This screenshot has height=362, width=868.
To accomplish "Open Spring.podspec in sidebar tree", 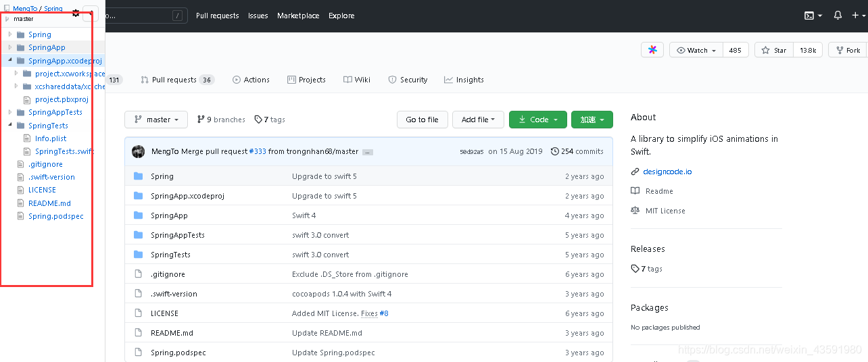I will [55, 216].
